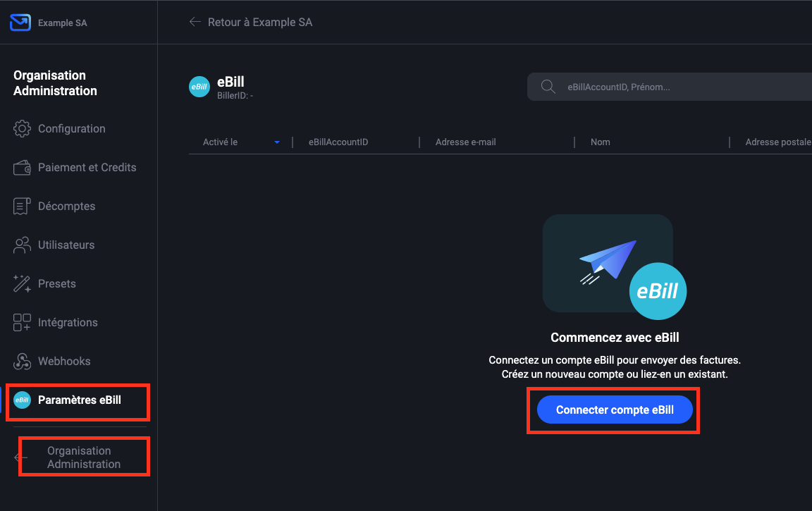Click the Organisation Administration sidebar heading
The height and width of the screenshot is (511, 812).
tap(55, 83)
